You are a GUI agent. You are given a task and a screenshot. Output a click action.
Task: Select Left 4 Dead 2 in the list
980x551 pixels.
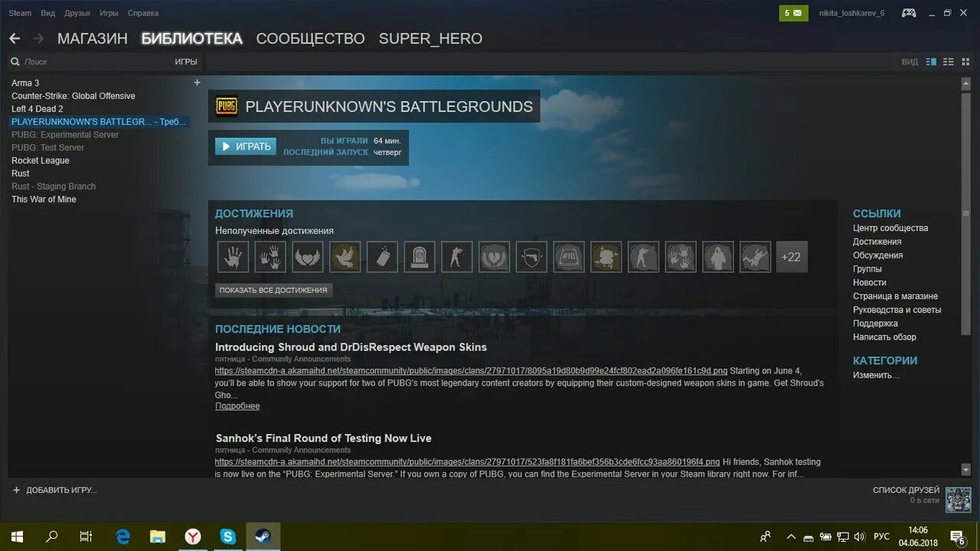coord(38,109)
